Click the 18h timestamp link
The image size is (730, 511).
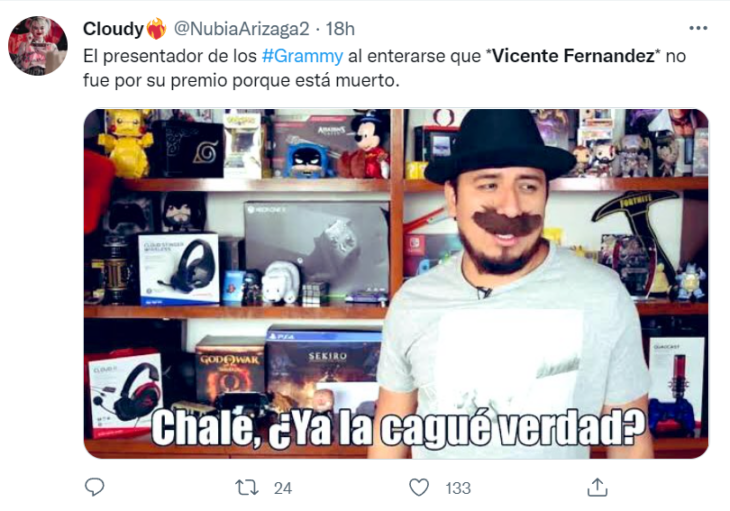point(340,29)
